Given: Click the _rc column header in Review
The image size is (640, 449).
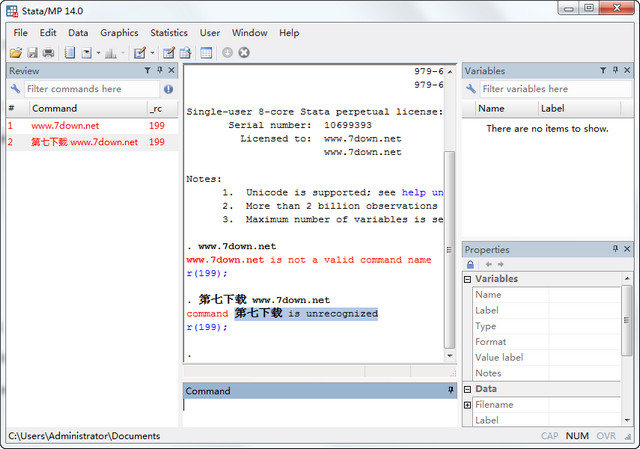Looking at the screenshot, I should [162, 109].
